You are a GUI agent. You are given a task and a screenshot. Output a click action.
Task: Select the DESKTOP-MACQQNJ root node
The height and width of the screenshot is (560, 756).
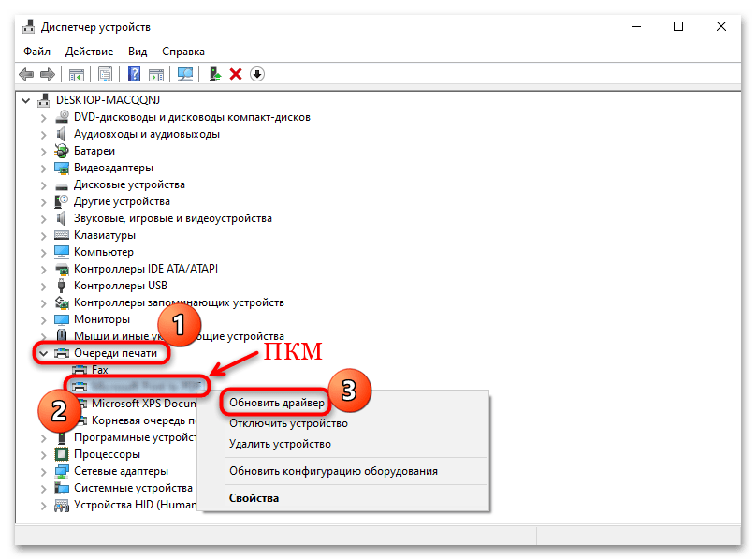[x=107, y=99]
